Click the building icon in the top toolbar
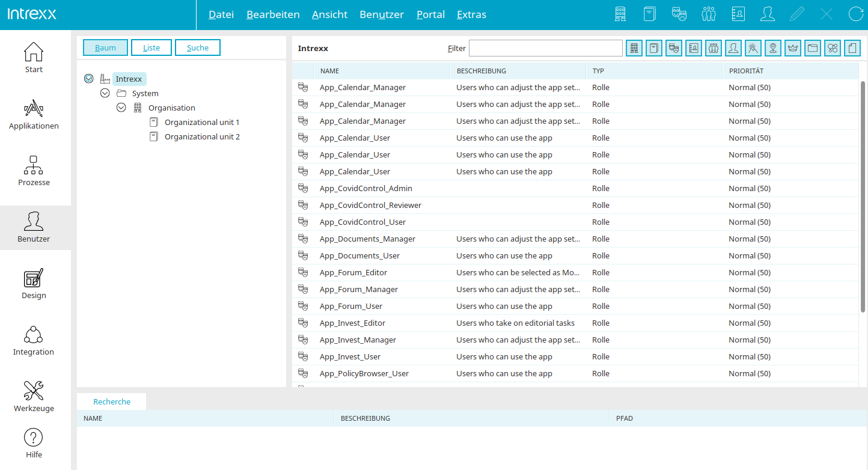 pyautogui.click(x=620, y=14)
